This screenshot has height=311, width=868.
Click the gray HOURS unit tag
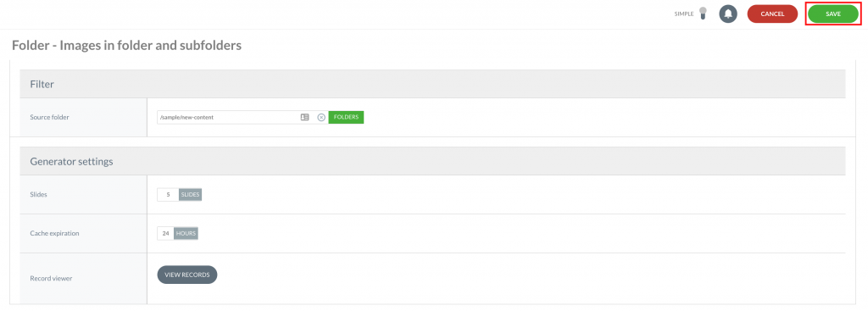[186, 234]
